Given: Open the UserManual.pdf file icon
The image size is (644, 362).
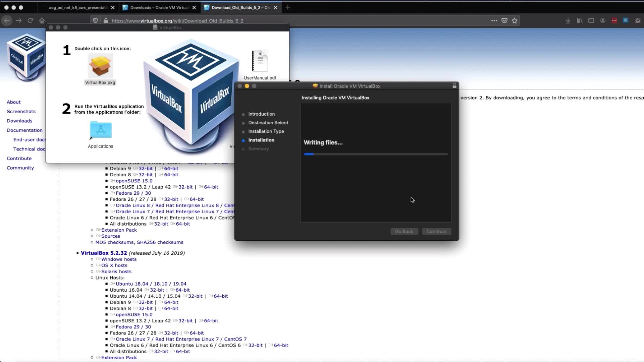Looking at the screenshot, I should [x=260, y=61].
